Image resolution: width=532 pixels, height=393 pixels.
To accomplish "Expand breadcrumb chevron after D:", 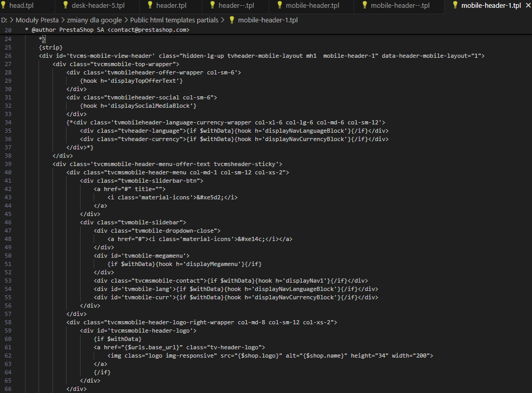I will pyautogui.click(x=11, y=20).
